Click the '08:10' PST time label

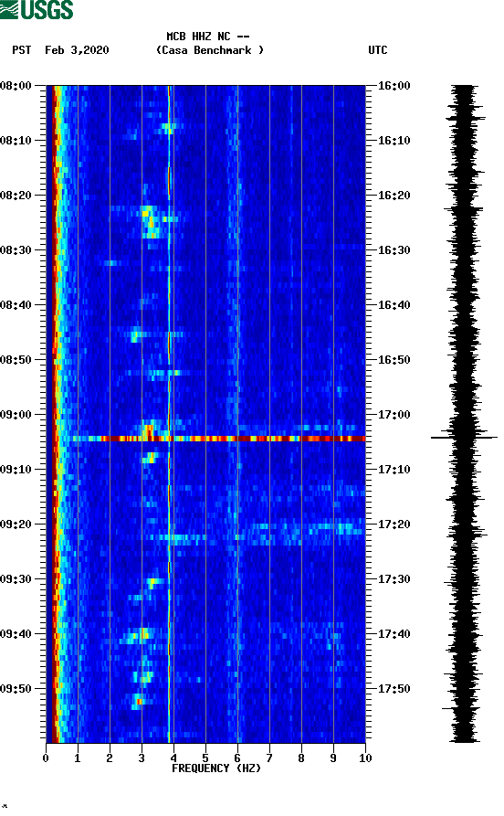click(x=16, y=141)
